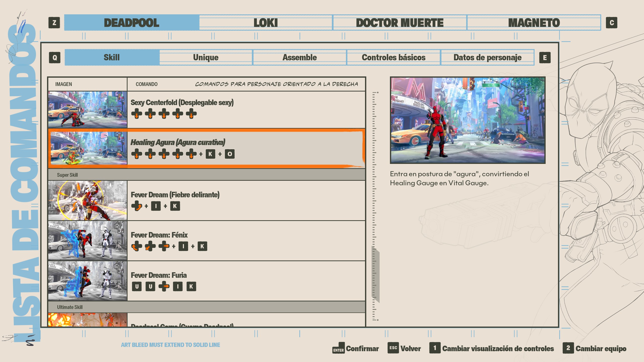
Task: Click the last down d-pad icon in Sexy Centerfold row
Action: coord(191,114)
